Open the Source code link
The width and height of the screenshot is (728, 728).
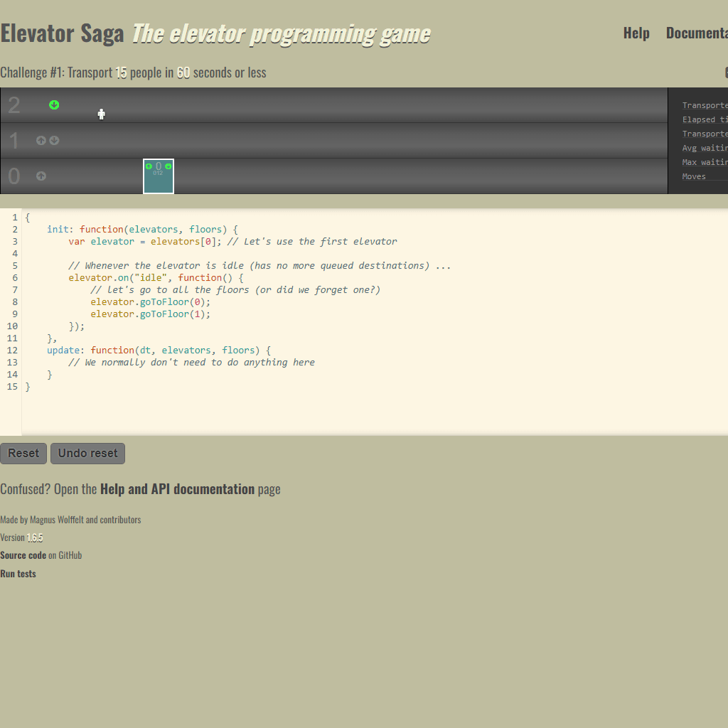(23, 555)
